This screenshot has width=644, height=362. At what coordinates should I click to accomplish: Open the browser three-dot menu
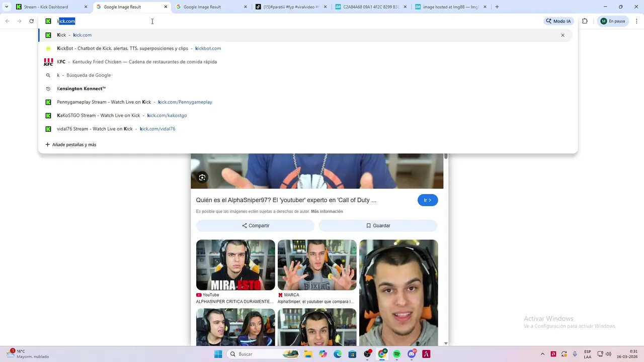point(636,21)
